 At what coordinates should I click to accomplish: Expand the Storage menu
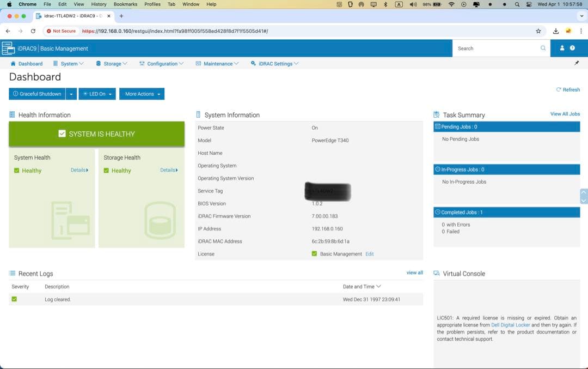click(x=112, y=63)
